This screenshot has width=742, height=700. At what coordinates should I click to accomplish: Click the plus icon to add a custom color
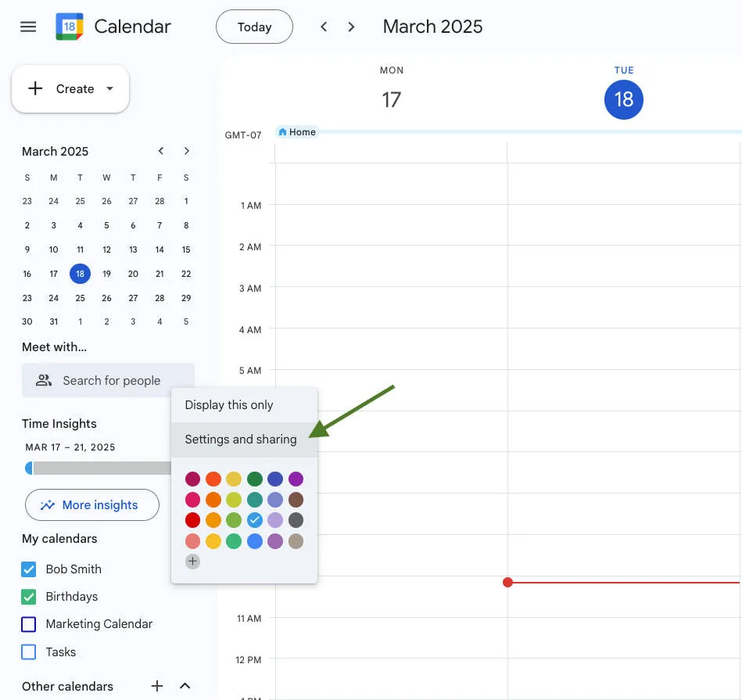click(192, 561)
